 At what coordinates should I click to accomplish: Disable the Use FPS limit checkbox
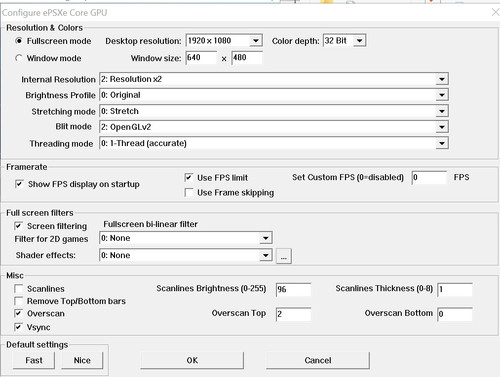[x=189, y=177]
